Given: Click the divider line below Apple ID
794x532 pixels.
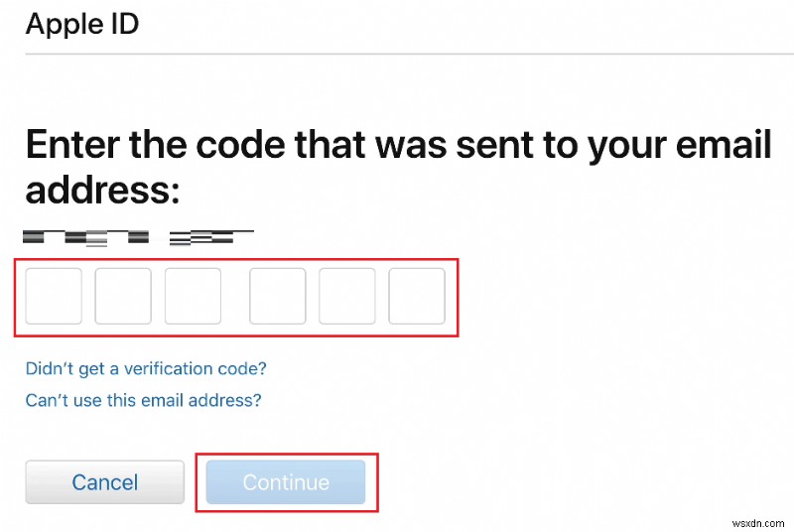Looking at the screenshot, I should [x=397, y=54].
